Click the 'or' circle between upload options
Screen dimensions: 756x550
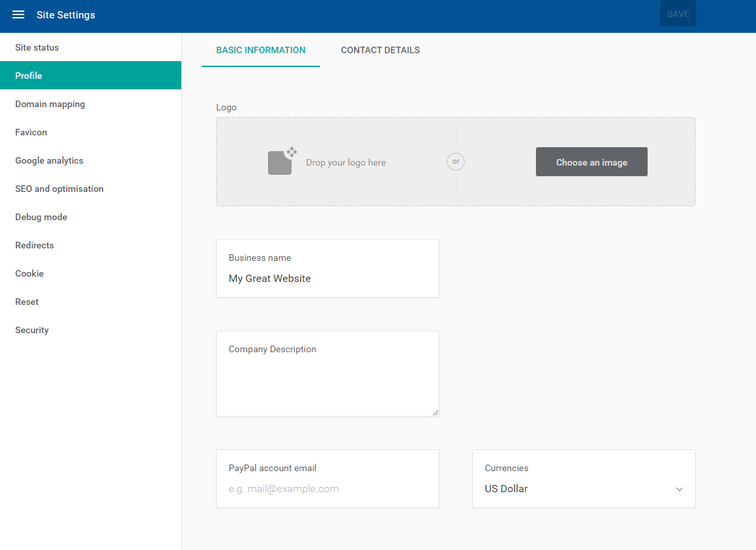(x=455, y=161)
